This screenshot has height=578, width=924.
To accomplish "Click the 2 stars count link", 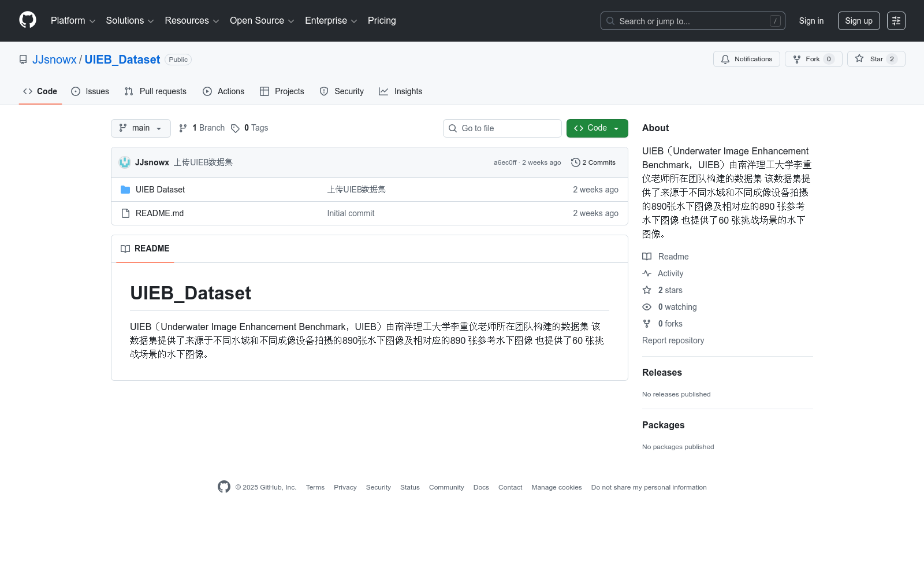I will pos(670,290).
